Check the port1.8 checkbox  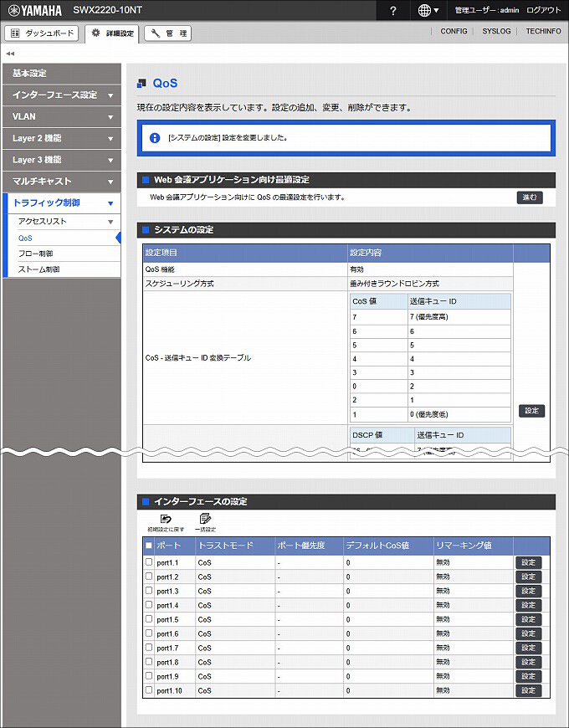tap(148, 662)
